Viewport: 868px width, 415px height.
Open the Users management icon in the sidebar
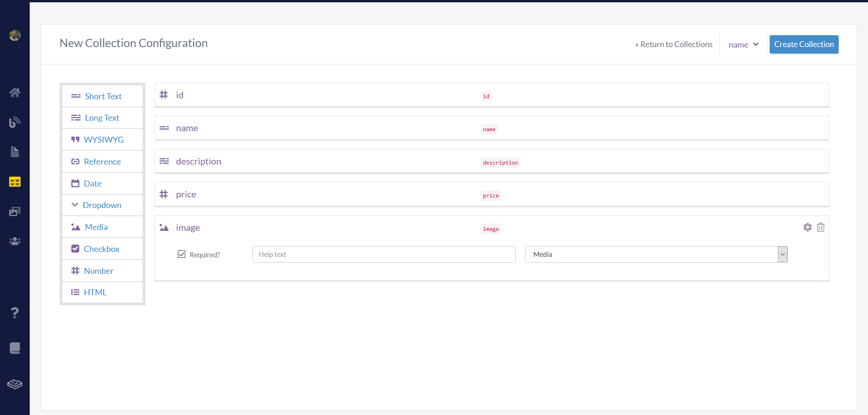(15, 241)
